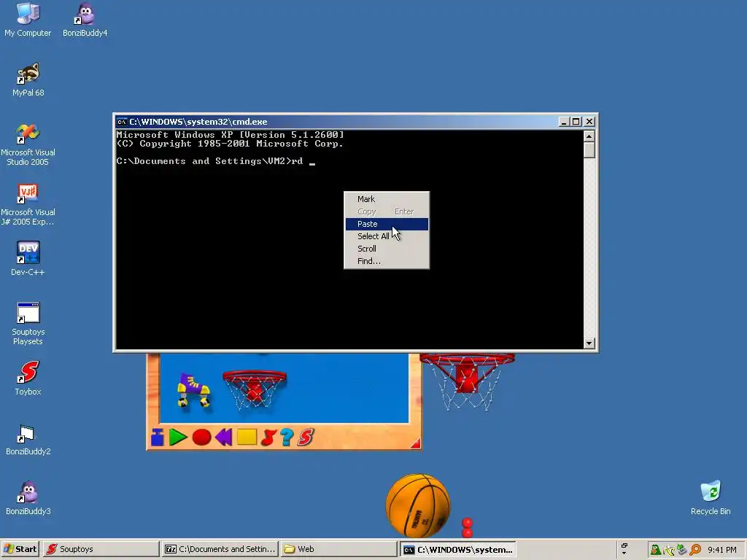
Task: Click cmd window scrollbar up arrow
Action: [x=589, y=136]
